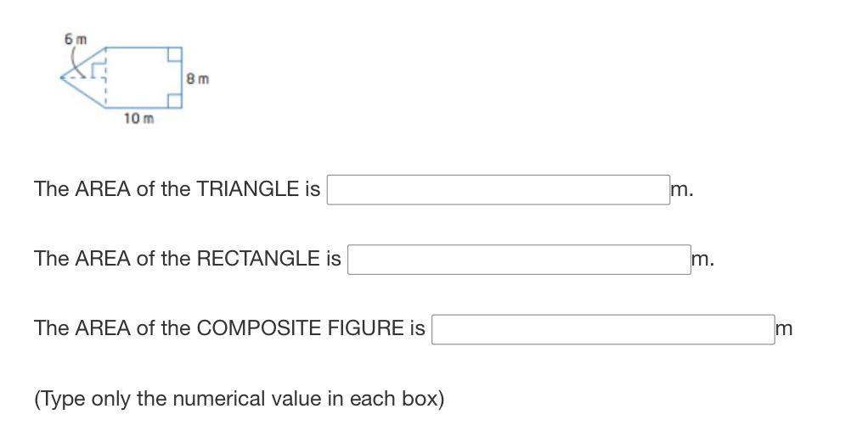
Task: Click the 'm.' unit after triangle box
Action: 682,190
